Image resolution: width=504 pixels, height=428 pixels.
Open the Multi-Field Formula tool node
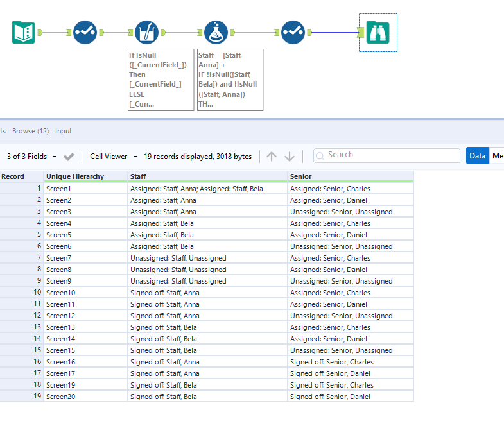pos(147,32)
